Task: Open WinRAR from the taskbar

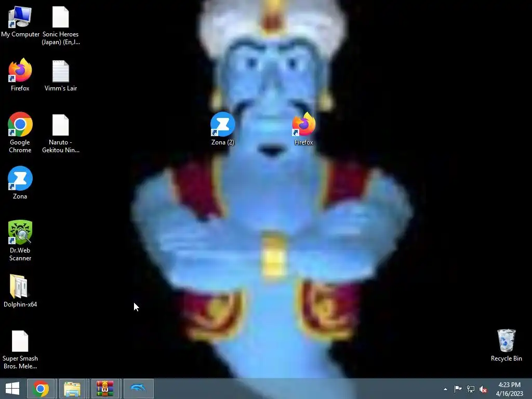Action: pyautogui.click(x=105, y=389)
